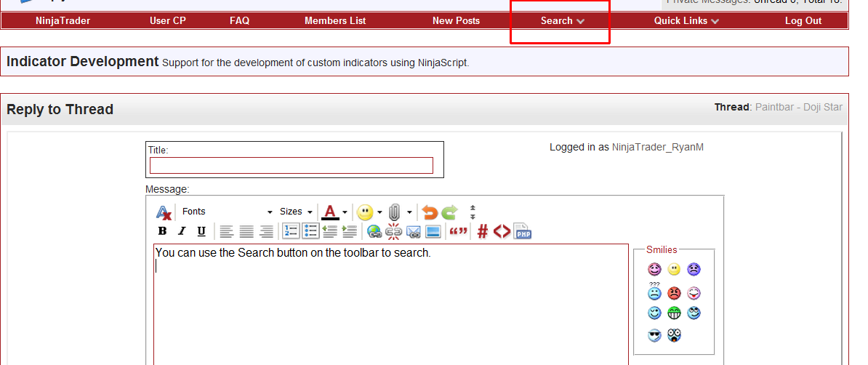Open the text color dropdown arrow

[345, 212]
